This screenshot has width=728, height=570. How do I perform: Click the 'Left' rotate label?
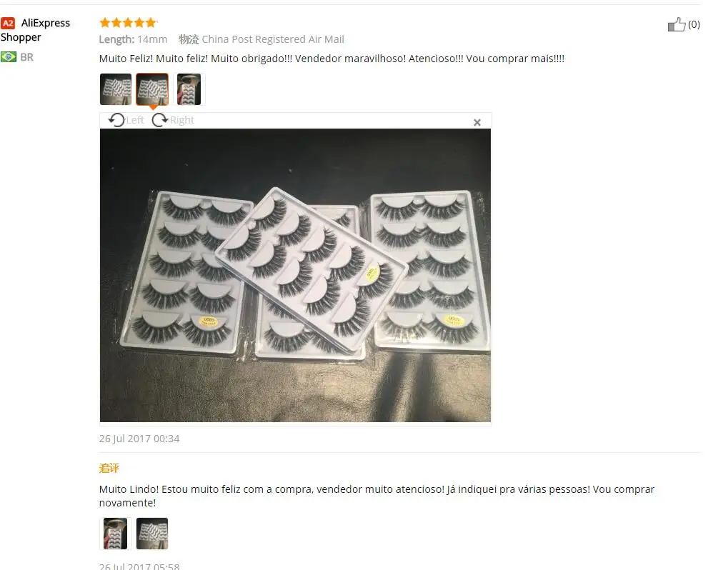135,120
